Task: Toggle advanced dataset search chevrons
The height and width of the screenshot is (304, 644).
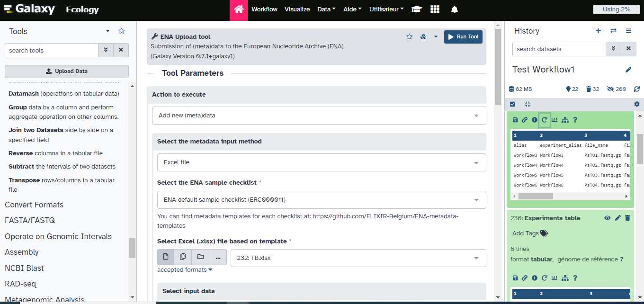Action: tap(613, 49)
